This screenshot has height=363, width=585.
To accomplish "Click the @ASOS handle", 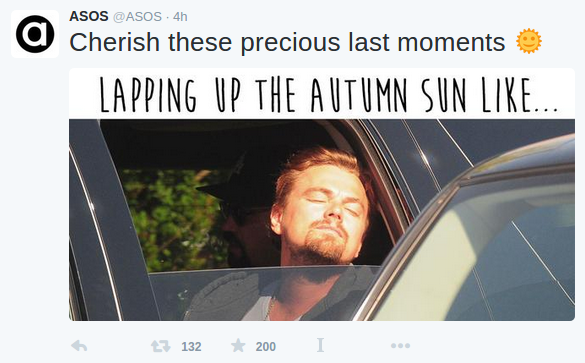I will (x=137, y=17).
